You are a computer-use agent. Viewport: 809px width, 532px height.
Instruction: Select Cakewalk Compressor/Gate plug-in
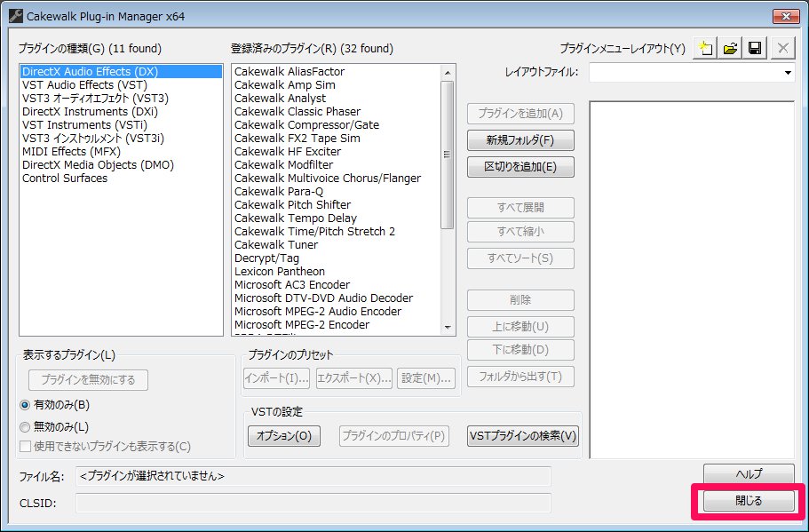click(x=337, y=125)
